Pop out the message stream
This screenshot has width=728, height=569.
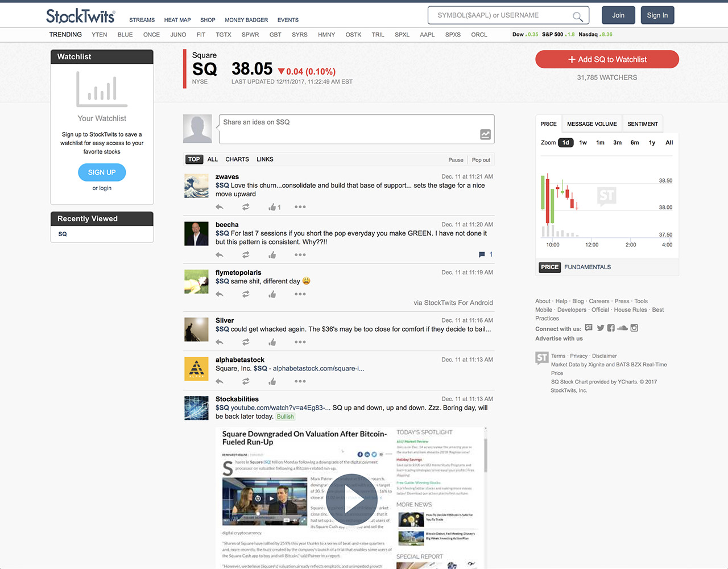point(481,160)
